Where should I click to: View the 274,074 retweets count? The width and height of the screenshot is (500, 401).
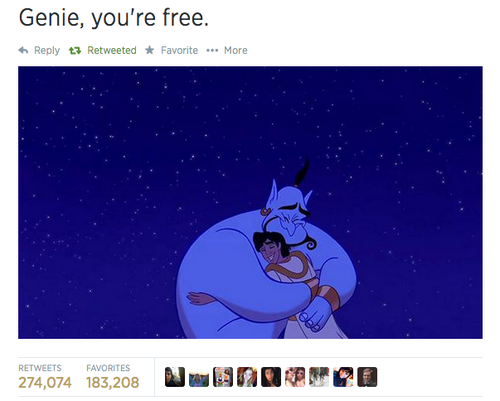(x=45, y=382)
